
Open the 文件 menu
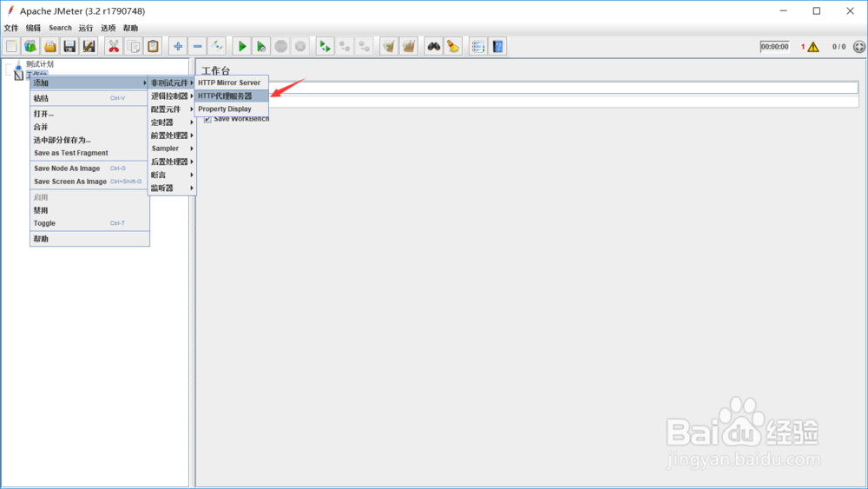[11, 28]
